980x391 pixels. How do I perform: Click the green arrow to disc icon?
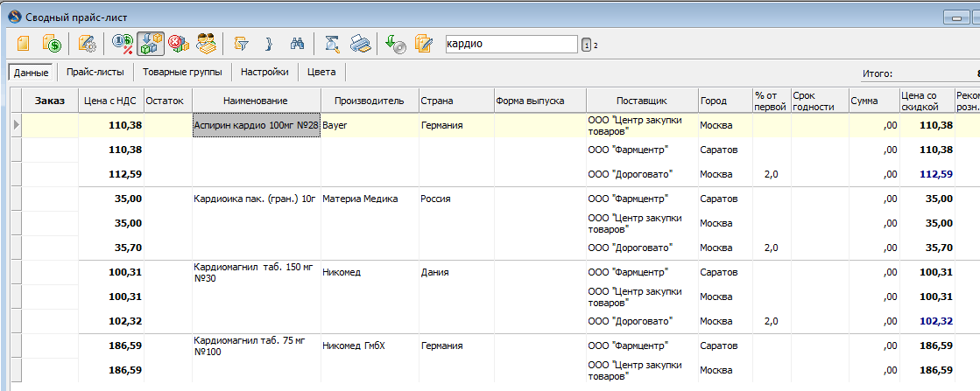point(395,44)
